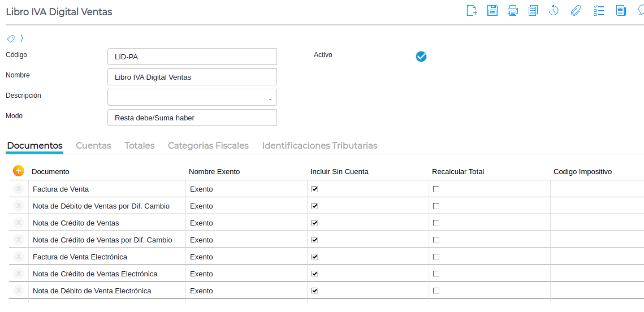Switch to the Cuentas tab

coord(93,145)
